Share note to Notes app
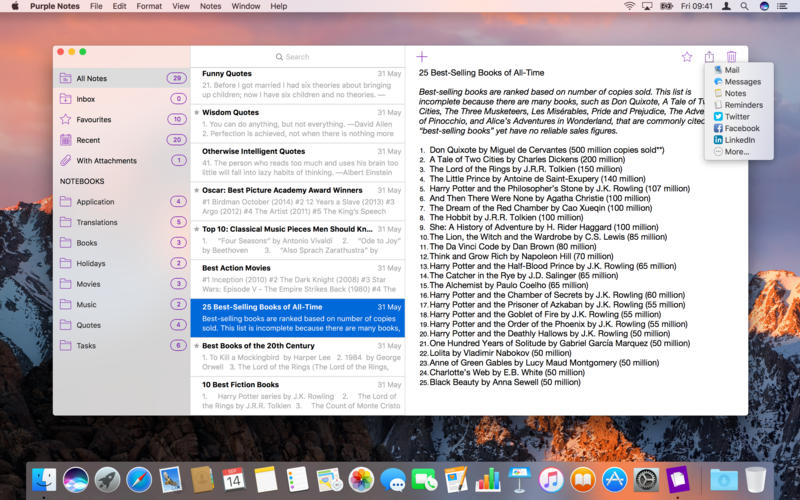800x500 pixels. (739, 93)
